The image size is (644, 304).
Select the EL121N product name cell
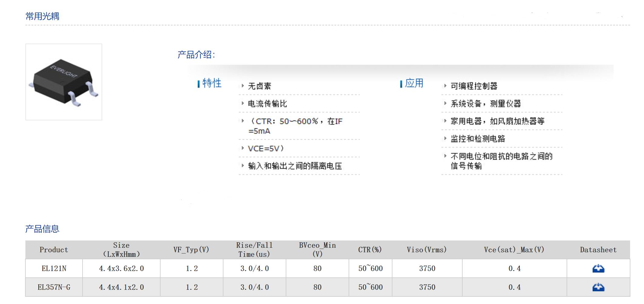click(54, 268)
